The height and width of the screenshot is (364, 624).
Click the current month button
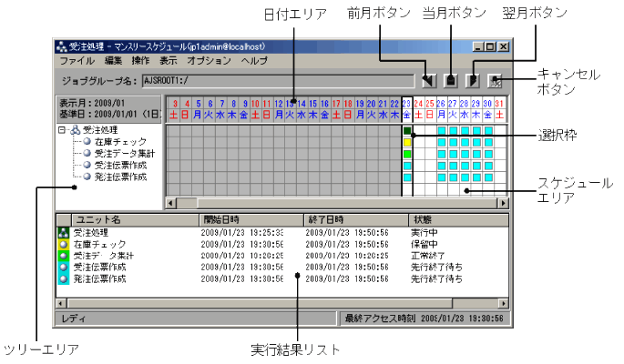451,81
